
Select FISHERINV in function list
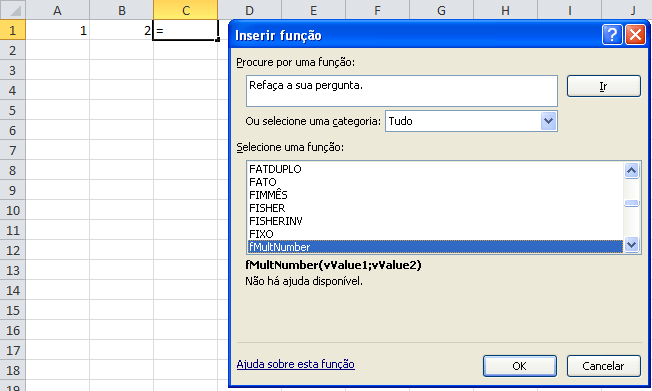pyautogui.click(x=435, y=220)
